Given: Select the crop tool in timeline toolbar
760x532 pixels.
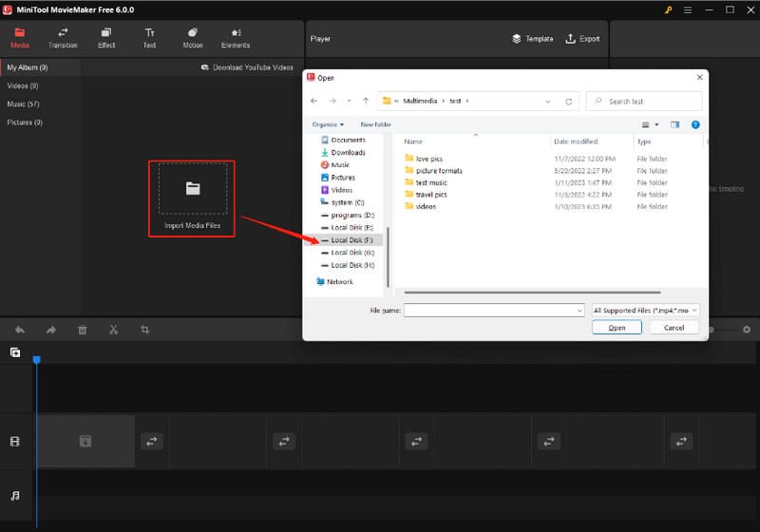Looking at the screenshot, I should point(145,330).
